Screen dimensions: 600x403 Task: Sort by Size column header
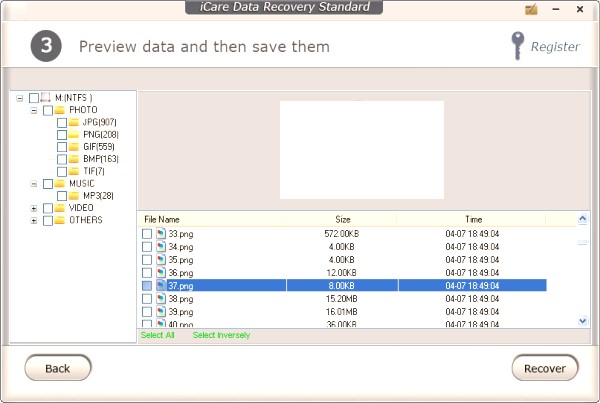(x=342, y=219)
